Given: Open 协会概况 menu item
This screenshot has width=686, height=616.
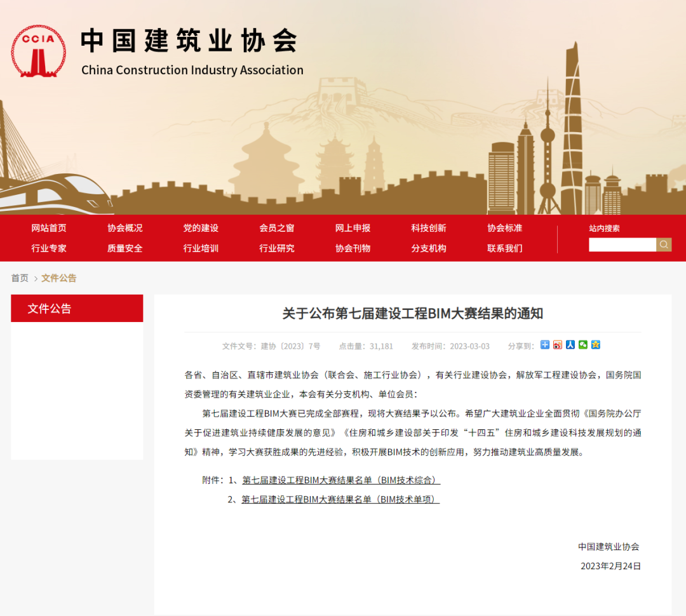Looking at the screenshot, I should pos(124,228).
